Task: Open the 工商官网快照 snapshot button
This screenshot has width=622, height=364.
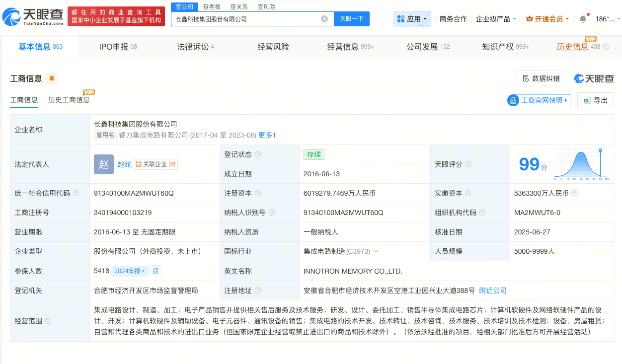Action: click(x=539, y=100)
